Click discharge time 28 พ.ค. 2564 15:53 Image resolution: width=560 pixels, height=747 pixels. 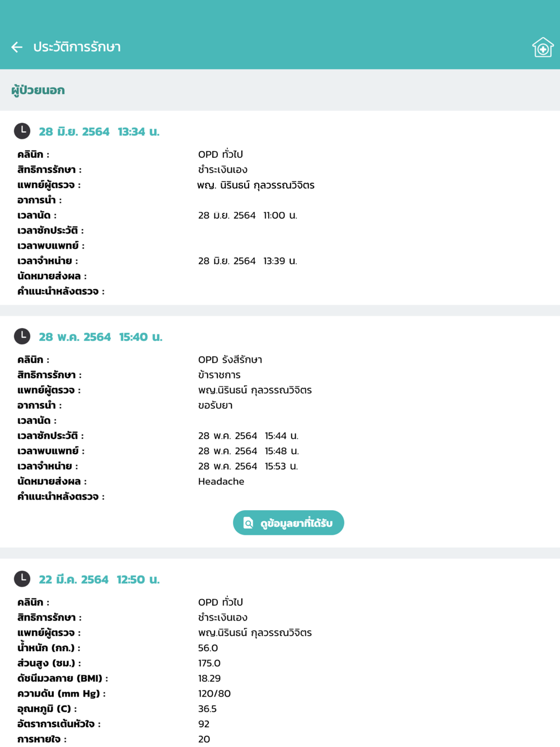coord(248,466)
